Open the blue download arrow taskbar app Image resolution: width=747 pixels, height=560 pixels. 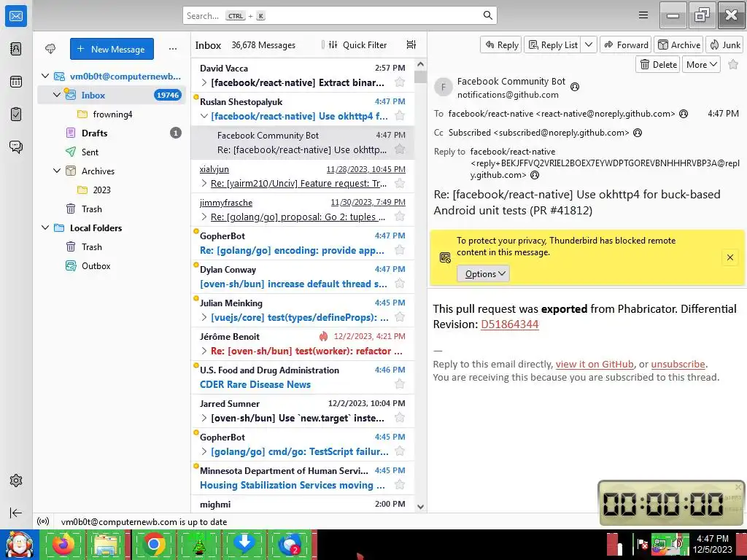(244, 544)
